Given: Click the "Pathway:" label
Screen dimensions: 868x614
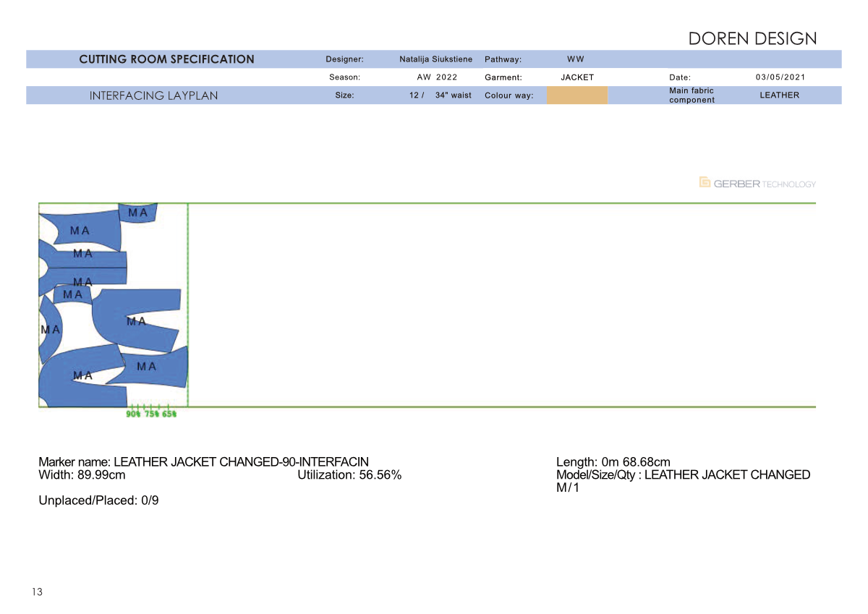Looking at the screenshot, I should pyautogui.click(x=503, y=59).
